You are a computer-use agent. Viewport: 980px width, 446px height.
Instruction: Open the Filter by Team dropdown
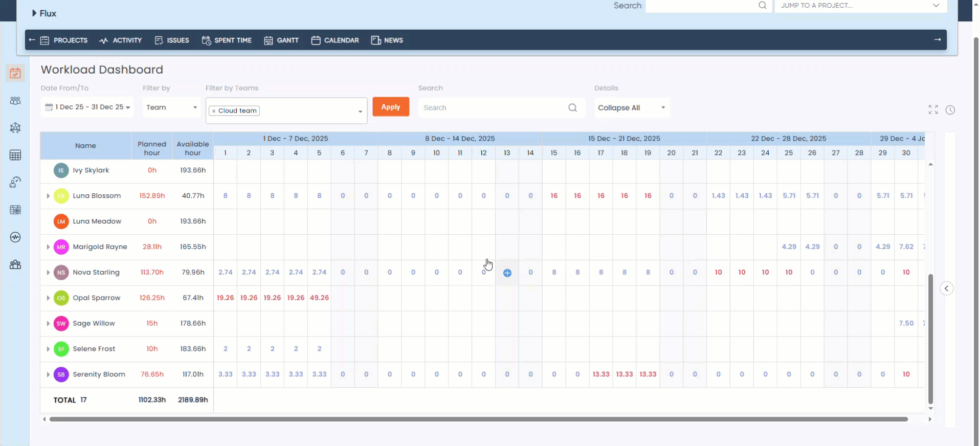tap(171, 107)
